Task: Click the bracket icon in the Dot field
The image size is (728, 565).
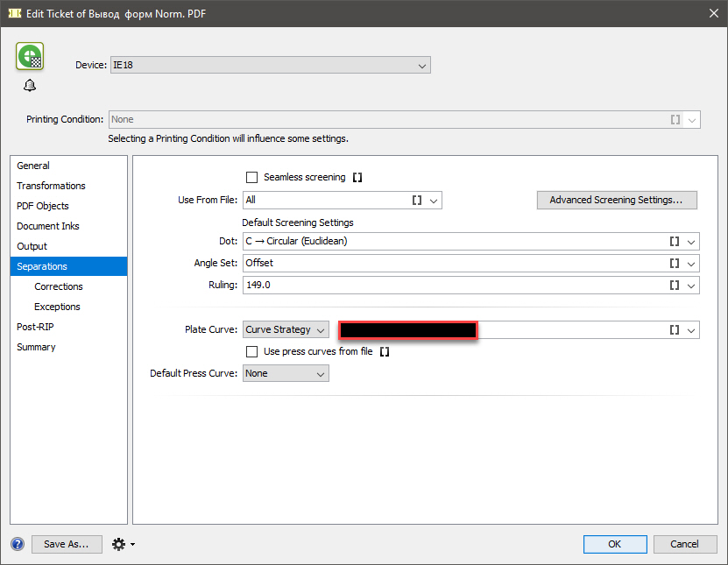Action: (x=675, y=242)
